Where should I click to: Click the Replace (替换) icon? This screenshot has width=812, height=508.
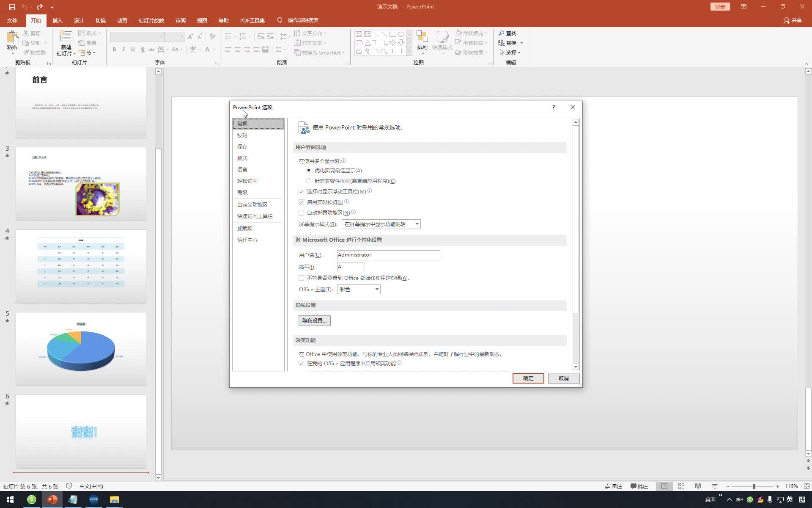click(501, 43)
